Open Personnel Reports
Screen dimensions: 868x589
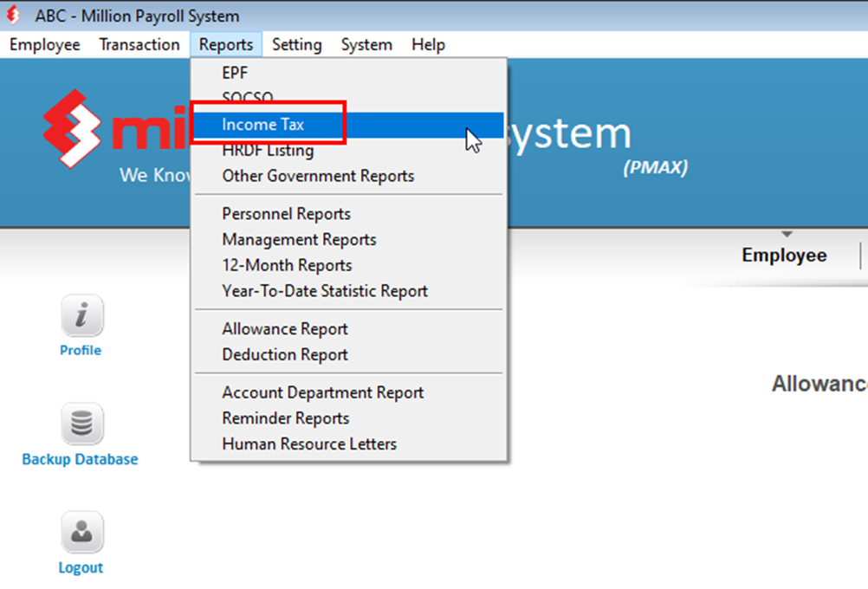point(349,214)
